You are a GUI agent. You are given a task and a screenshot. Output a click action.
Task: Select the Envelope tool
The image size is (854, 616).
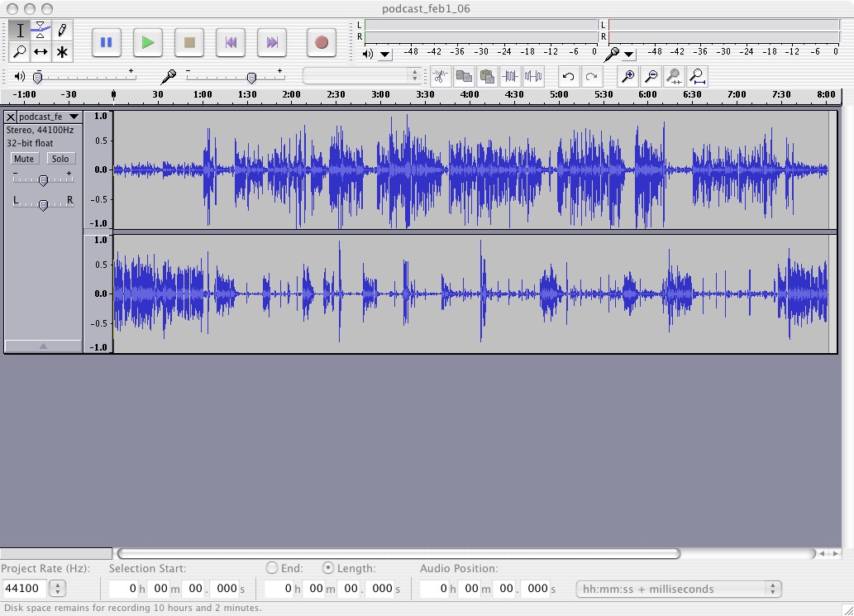(x=41, y=31)
